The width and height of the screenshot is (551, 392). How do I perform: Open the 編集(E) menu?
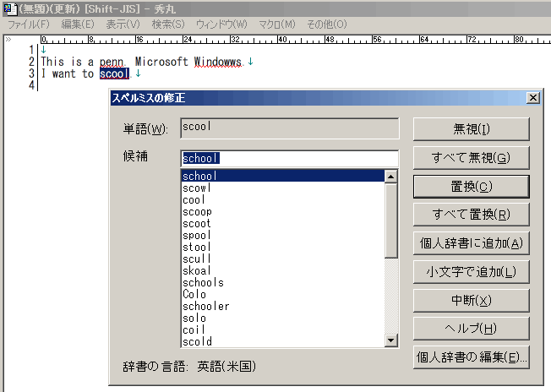coord(78,24)
